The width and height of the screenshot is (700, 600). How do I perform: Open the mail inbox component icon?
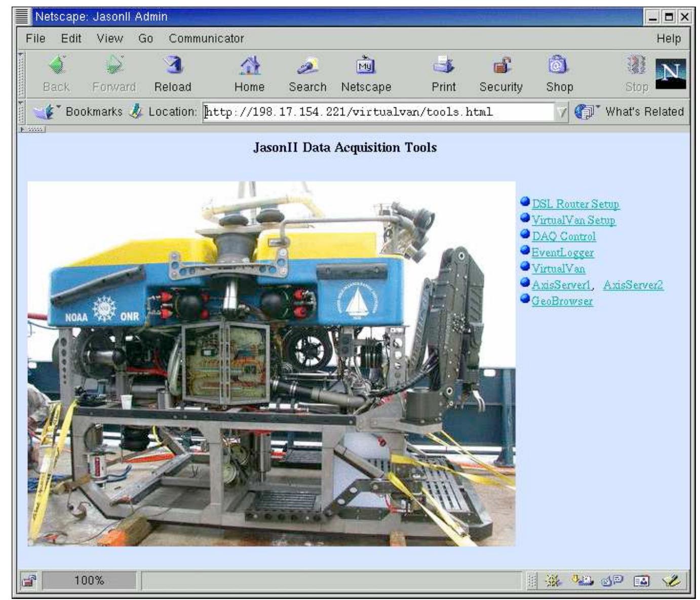(581, 580)
